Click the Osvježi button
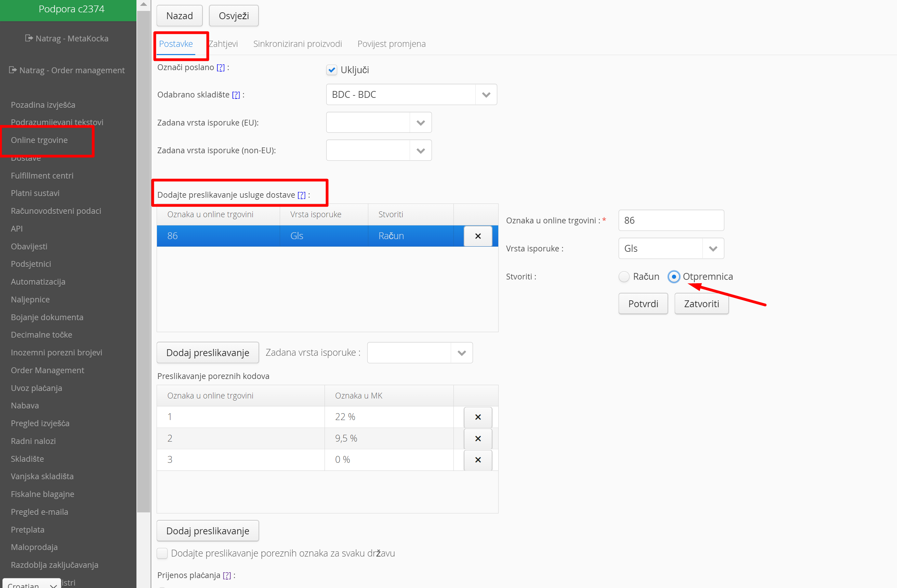The image size is (897, 588). click(234, 16)
